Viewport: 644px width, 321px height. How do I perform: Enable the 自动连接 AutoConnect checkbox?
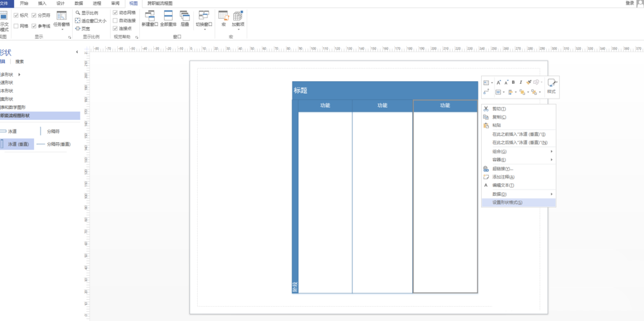pos(115,21)
